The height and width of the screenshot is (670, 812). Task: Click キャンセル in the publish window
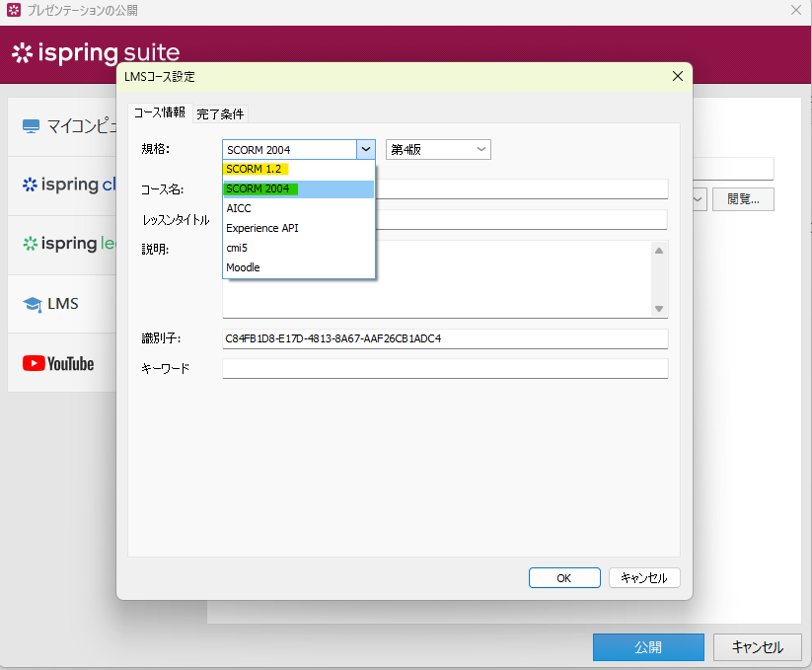(x=757, y=647)
